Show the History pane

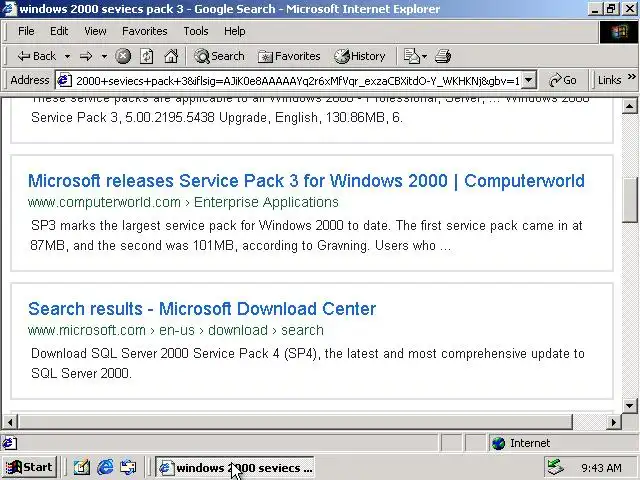[360, 56]
